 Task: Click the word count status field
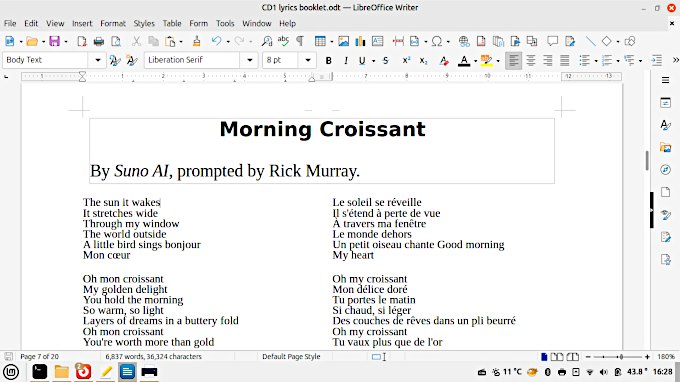(x=154, y=356)
